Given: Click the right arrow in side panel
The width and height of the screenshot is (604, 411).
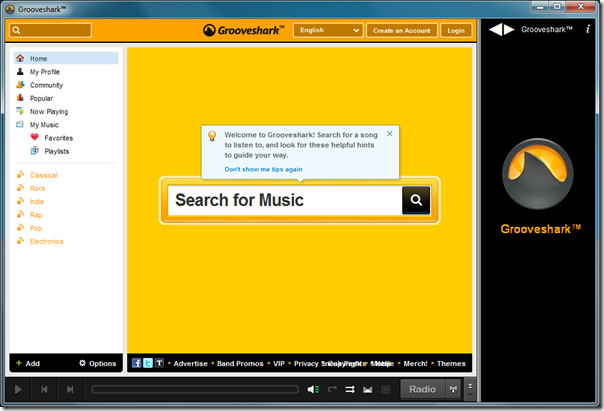Looking at the screenshot, I should click(509, 29).
